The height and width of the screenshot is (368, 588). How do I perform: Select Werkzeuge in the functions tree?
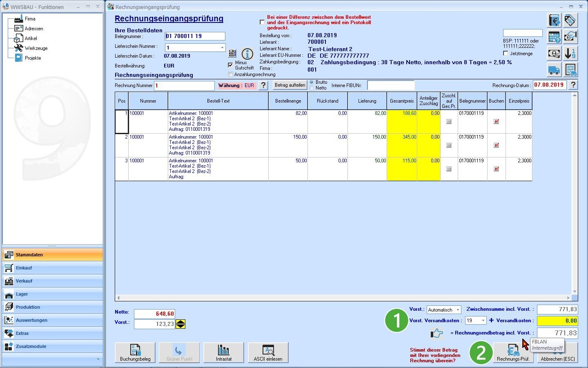tap(36, 48)
